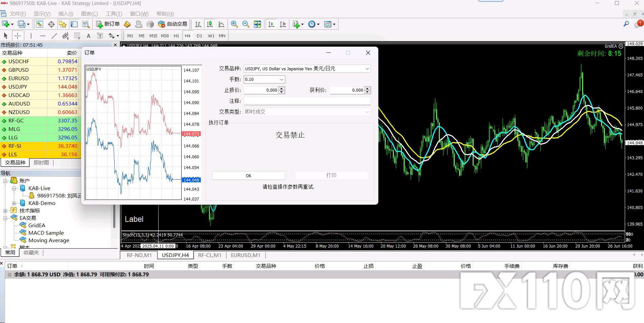
Task: Select the Fibonacci Retracement tool
Action: [77, 36]
